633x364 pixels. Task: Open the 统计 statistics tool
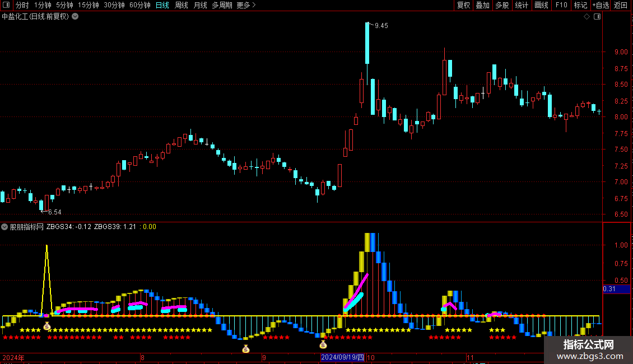522,5
